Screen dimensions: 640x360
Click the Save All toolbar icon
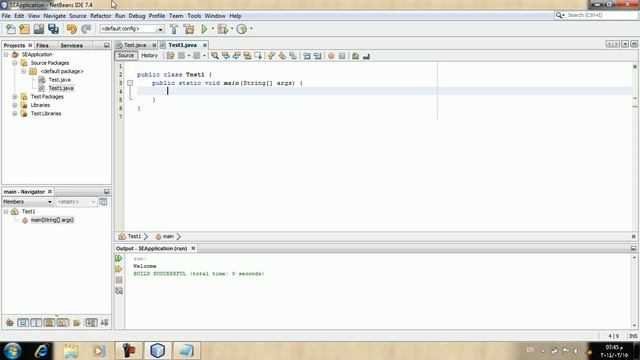[53, 29]
